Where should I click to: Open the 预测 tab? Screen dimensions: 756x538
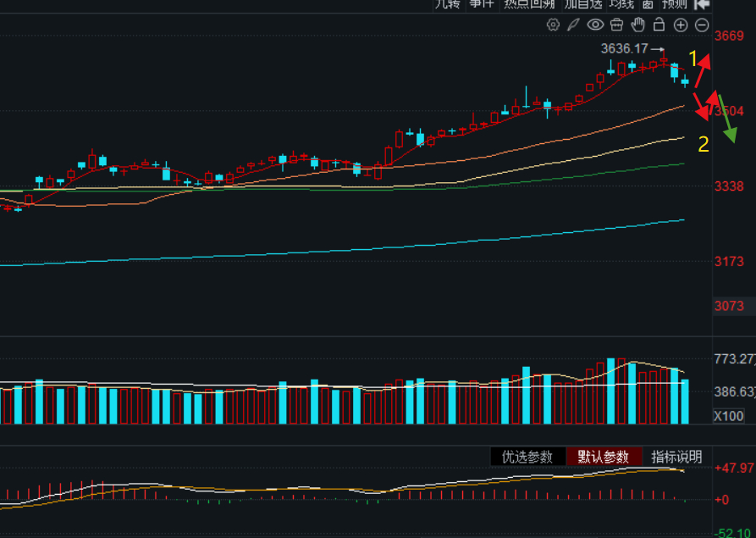pos(675,4)
